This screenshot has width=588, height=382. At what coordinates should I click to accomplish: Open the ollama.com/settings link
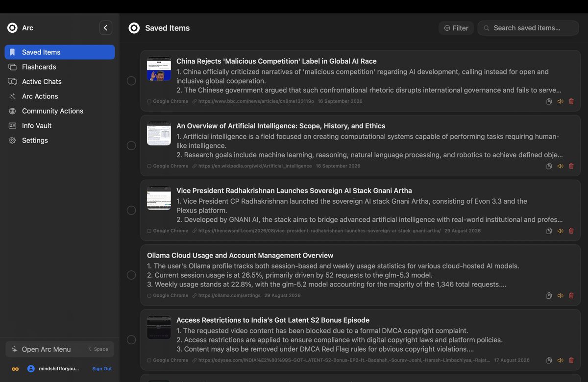point(226,295)
